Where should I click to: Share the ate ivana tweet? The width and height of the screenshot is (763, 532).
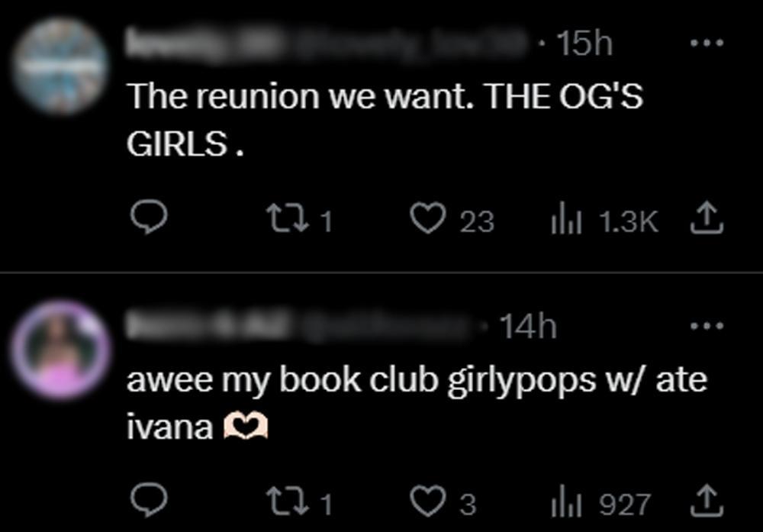707,501
